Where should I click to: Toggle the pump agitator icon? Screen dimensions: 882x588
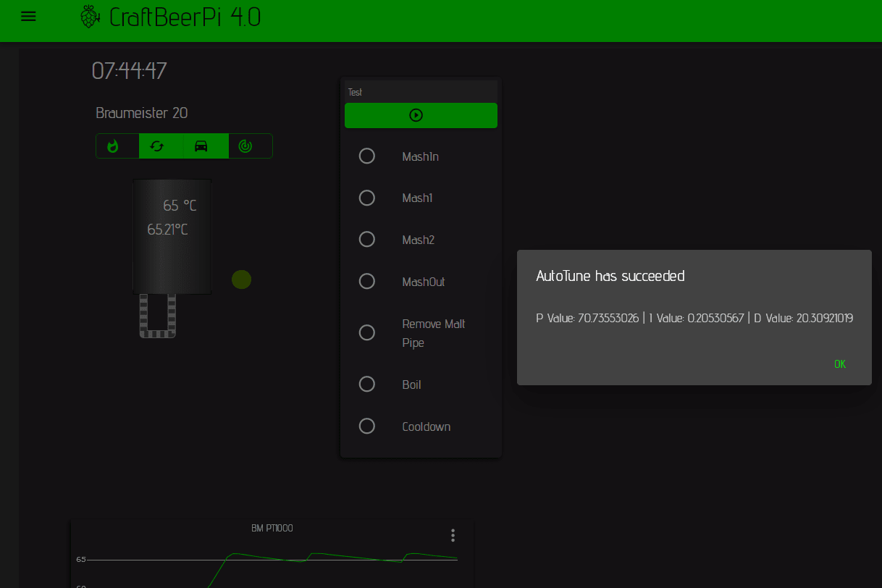click(156, 146)
